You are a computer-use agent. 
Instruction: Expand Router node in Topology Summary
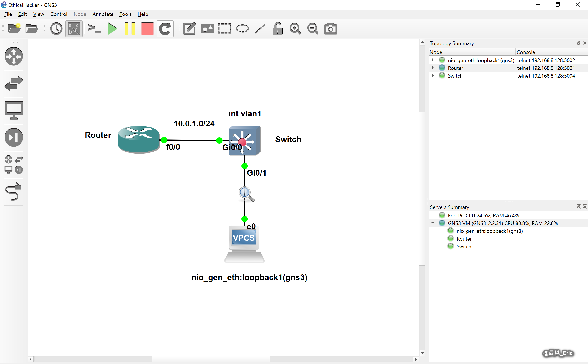click(433, 68)
